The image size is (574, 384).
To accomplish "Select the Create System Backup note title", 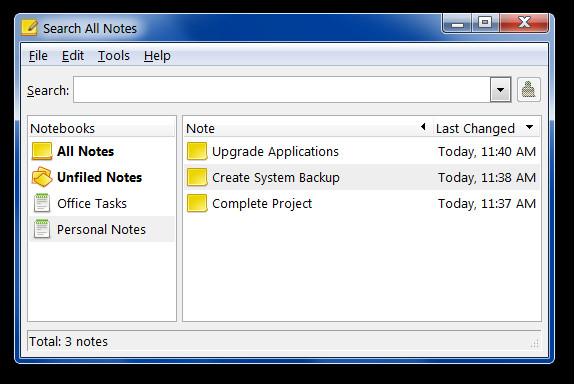I will tap(276, 178).
